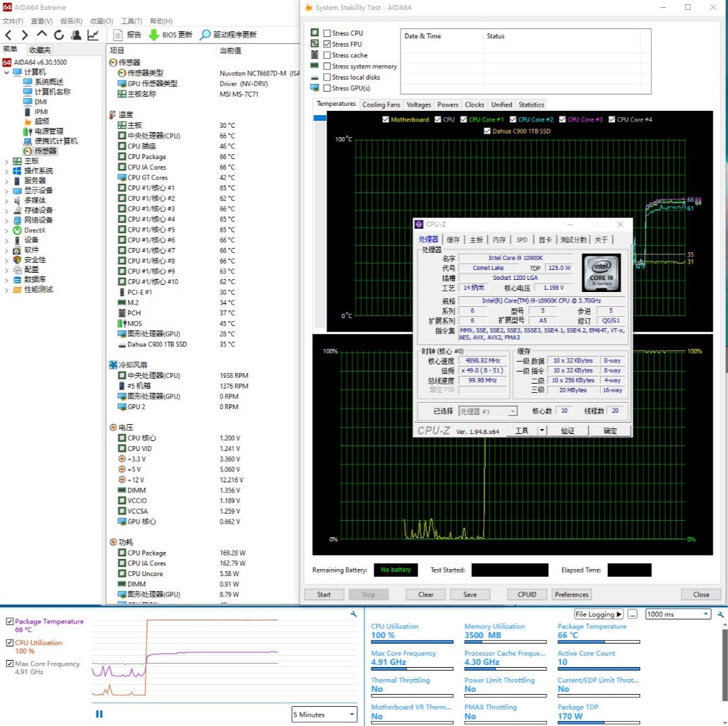Click the Refresh icon in AIDA64 toolbar
Image resolution: width=728 pixels, height=726 pixels.
pos(58,35)
